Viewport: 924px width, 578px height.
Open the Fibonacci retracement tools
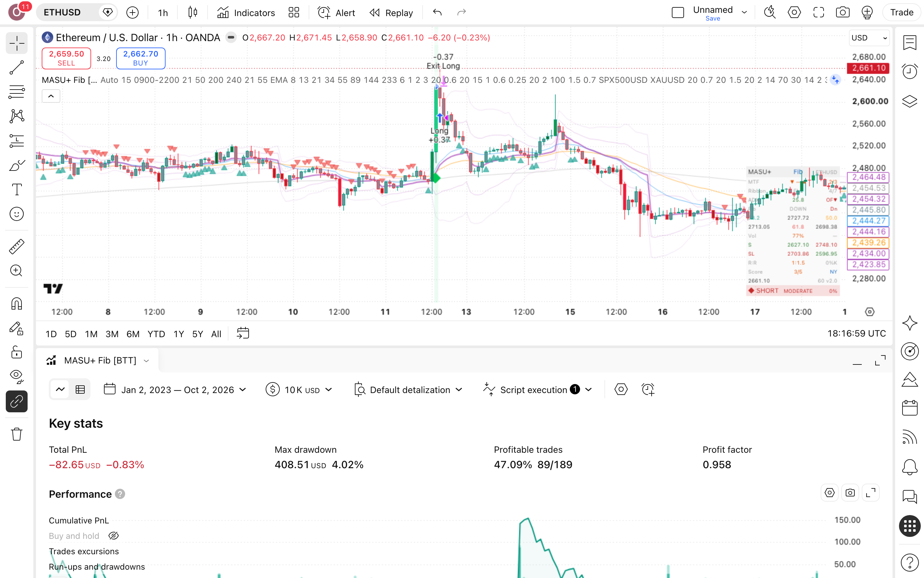tap(17, 92)
